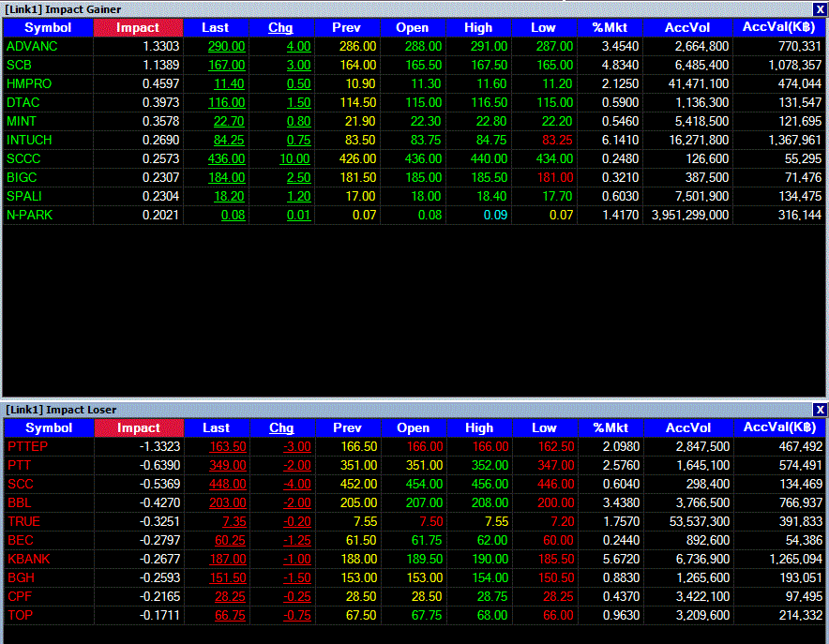Image resolution: width=829 pixels, height=644 pixels.
Task: Click BIGC low price 181.00
Action: coord(555,177)
